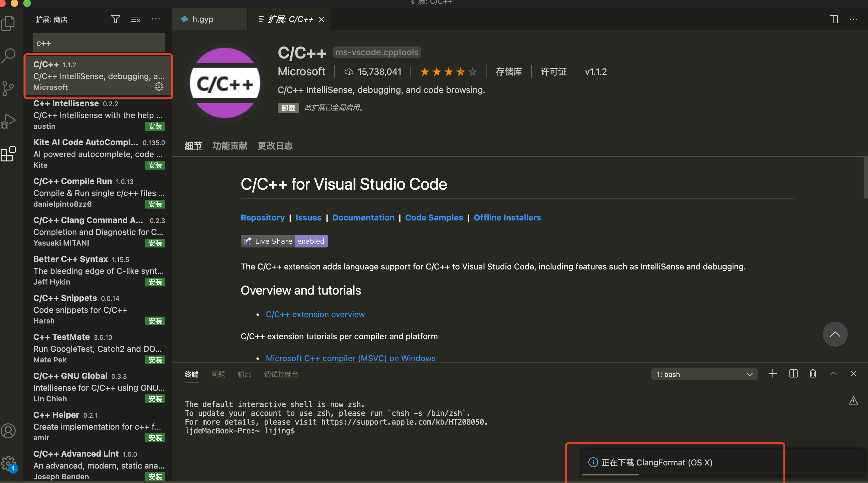The image size is (868, 483).
Task: Switch to the 调试控制台 debug console tab
Action: click(x=281, y=374)
